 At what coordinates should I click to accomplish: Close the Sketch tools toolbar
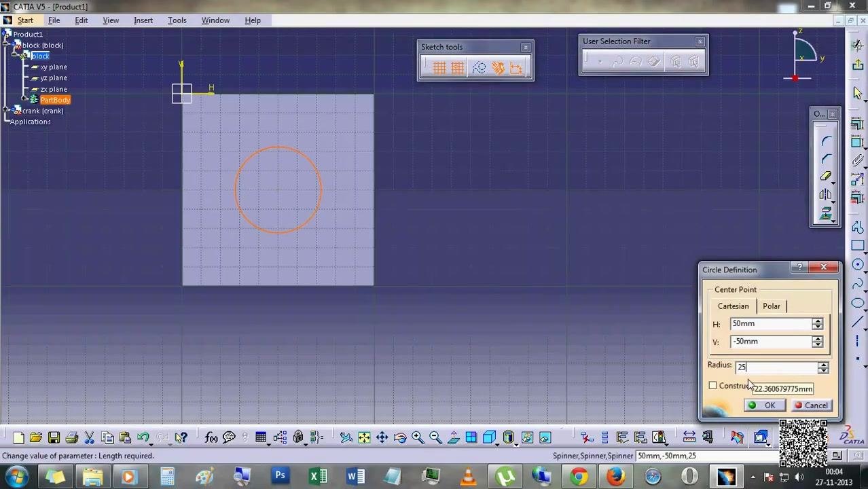tap(526, 48)
